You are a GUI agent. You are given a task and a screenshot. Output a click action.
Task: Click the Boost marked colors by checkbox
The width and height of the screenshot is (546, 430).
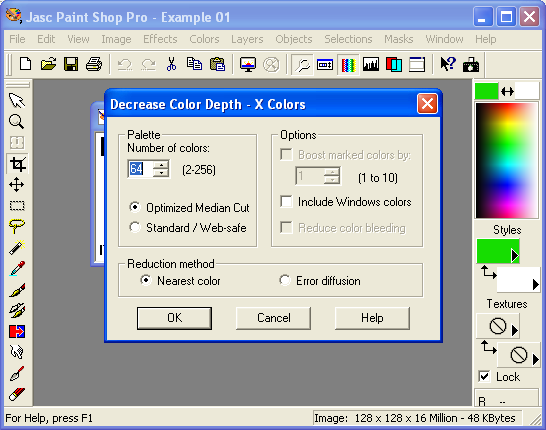coord(286,155)
